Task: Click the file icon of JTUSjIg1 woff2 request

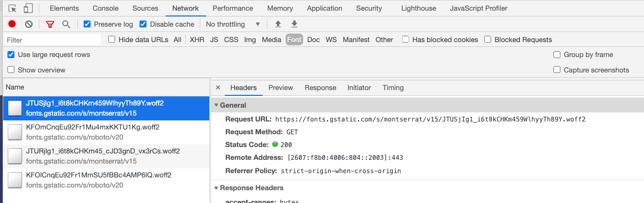Action: (14, 108)
